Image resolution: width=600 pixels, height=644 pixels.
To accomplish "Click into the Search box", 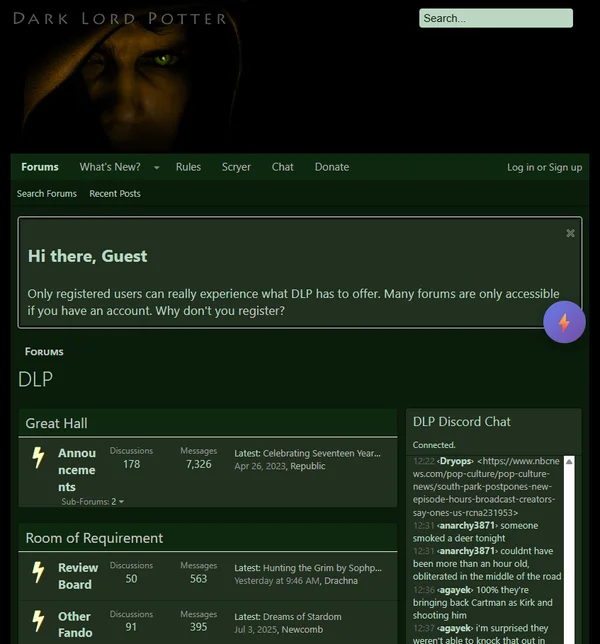I will 496,18.
